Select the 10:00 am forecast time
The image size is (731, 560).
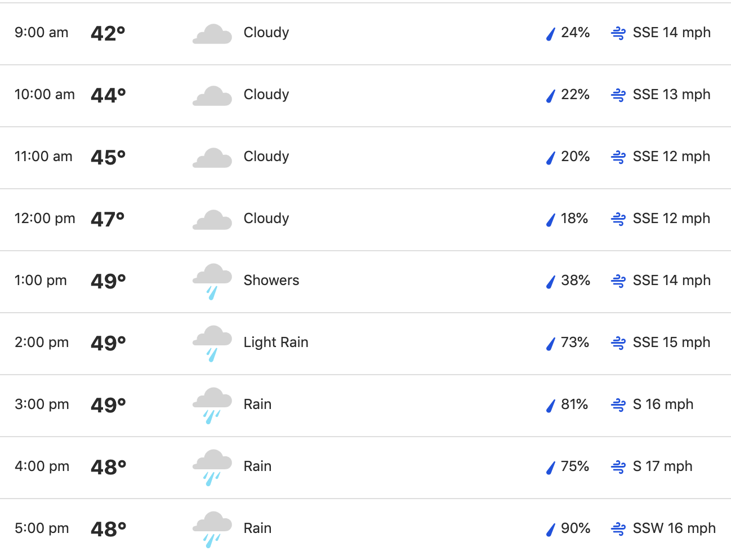coord(44,95)
